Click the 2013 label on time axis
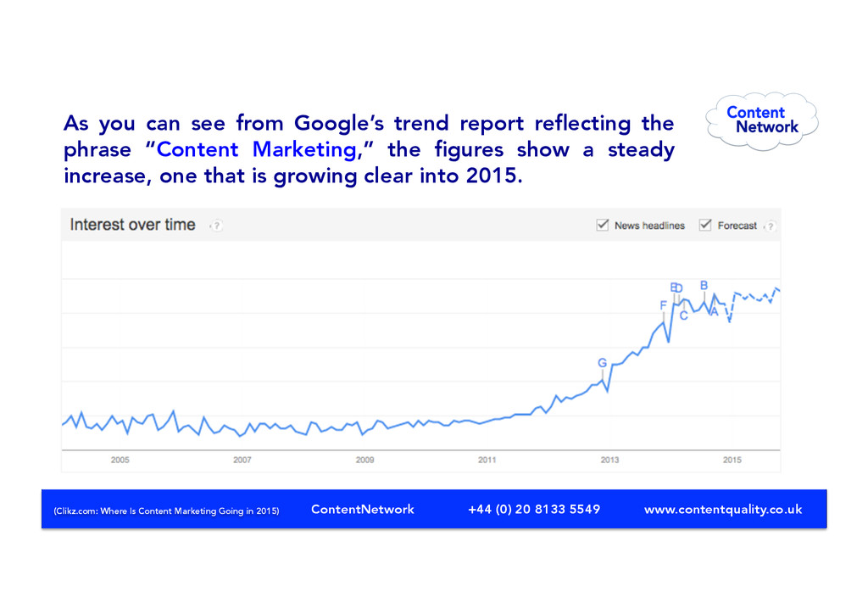Screen dimensions: 868x614 (609, 460)
